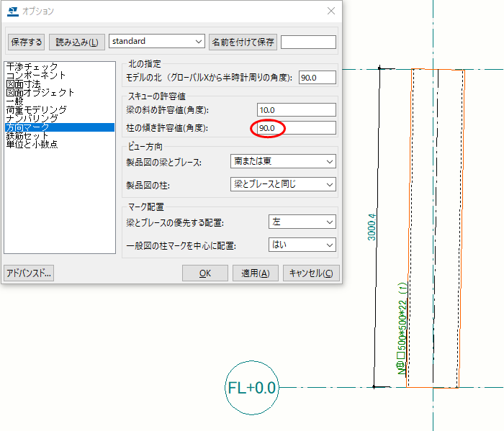504x431 pixels.
Task: Click the 読み込み(L) button
Action: [77, 42]
